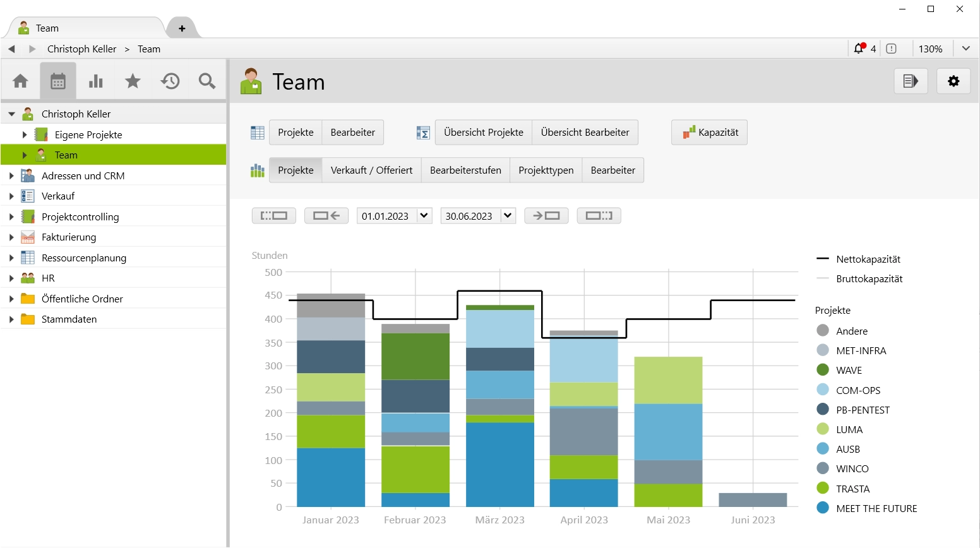Image resolution: width=980 pixels, height=548 pixels.
Task: Click the history icon in the left toolbar
Action: coord(169,80)
